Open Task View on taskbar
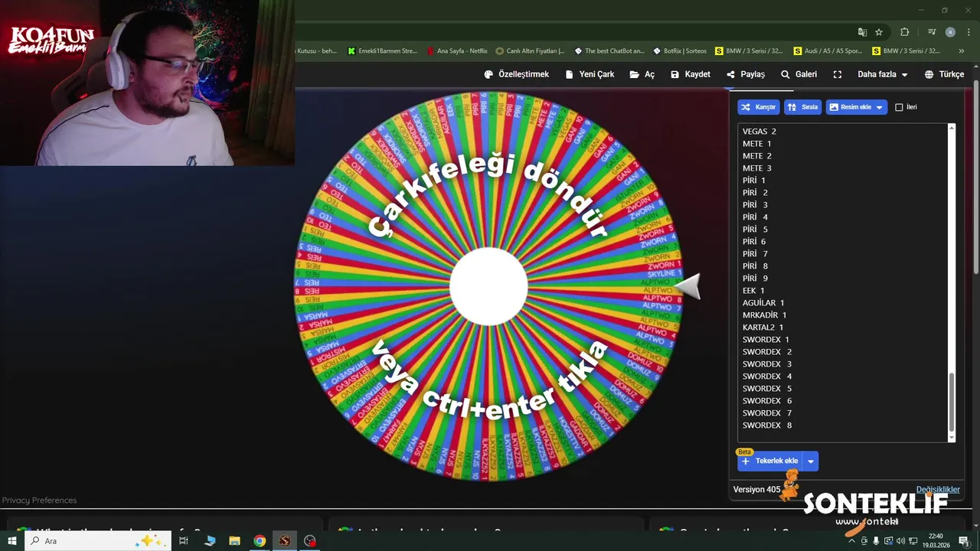The height and width of the screenshot is (551, 980). click(184, 541)
